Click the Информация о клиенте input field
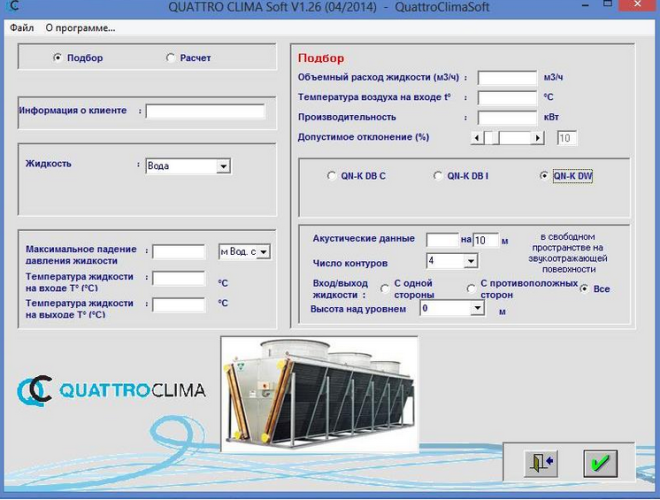 pos(205,111)
